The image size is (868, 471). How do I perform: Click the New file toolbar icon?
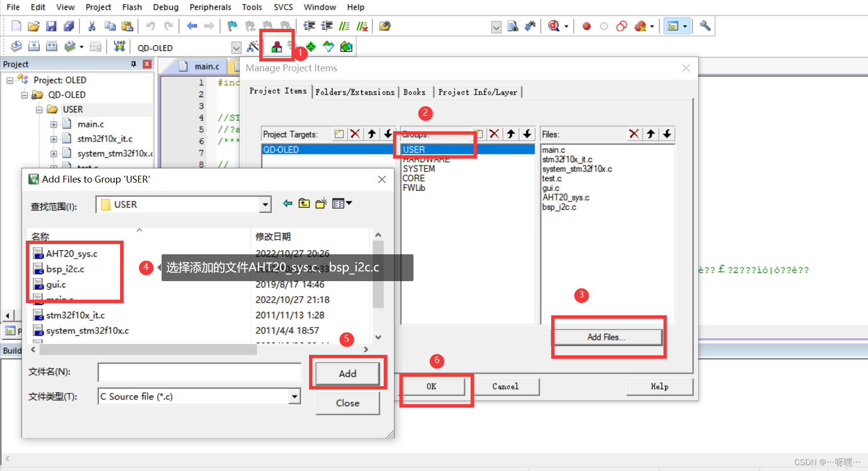point(16,26)
